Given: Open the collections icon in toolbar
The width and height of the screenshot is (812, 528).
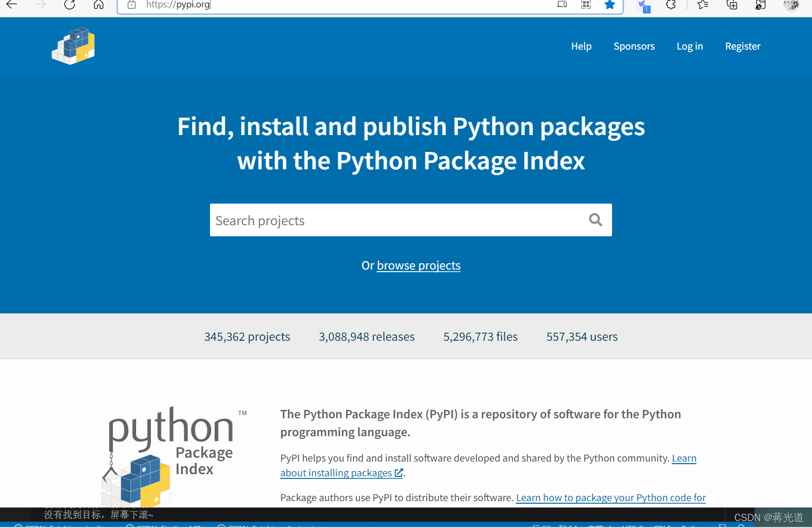Looking at the screenshot, I should (732, 5).
